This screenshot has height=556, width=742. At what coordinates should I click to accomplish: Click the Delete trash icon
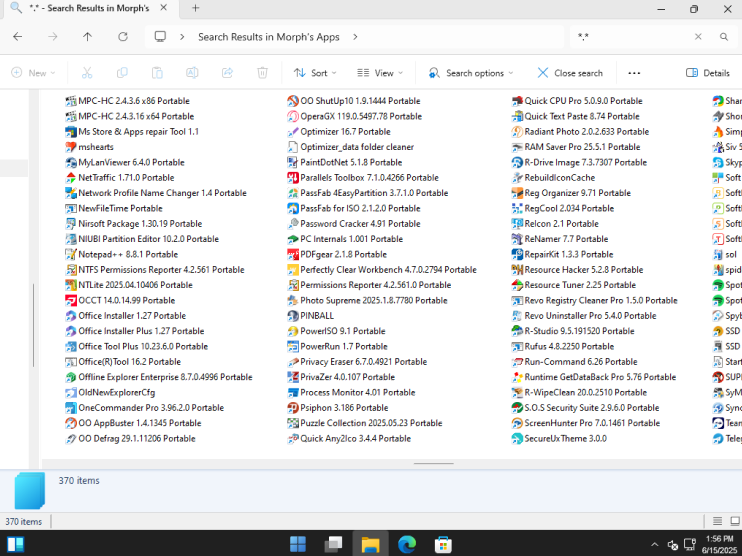tap(262, 73)
